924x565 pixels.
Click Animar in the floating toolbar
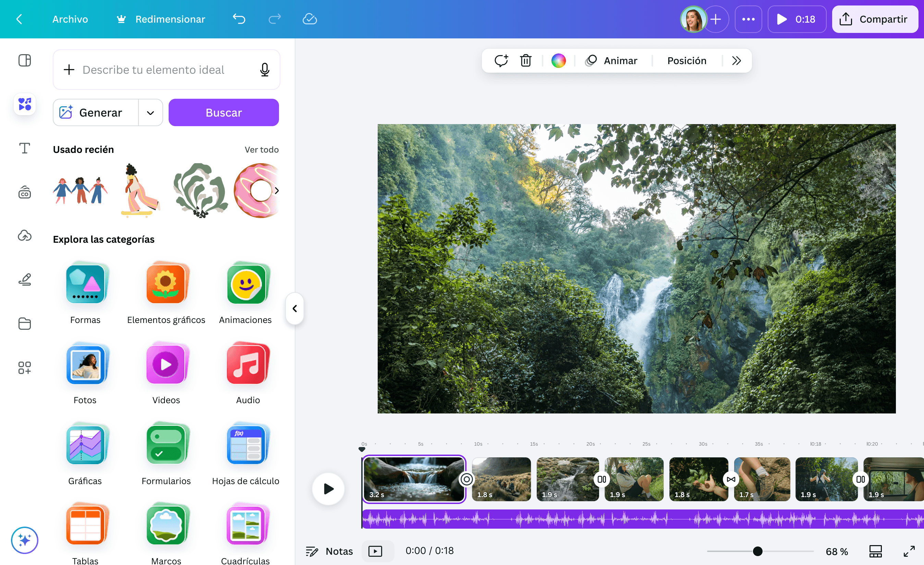pyautogui.click(x=611, y=60)
